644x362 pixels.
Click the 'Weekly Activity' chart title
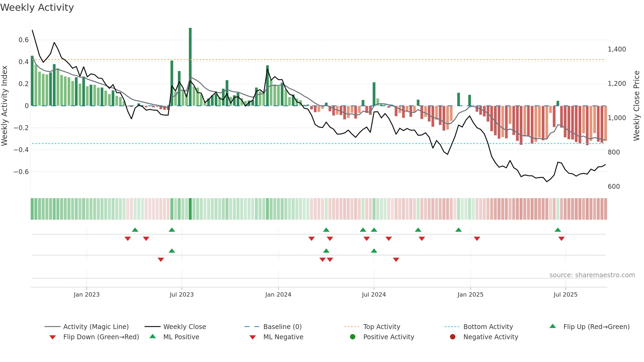pos(37,8)
